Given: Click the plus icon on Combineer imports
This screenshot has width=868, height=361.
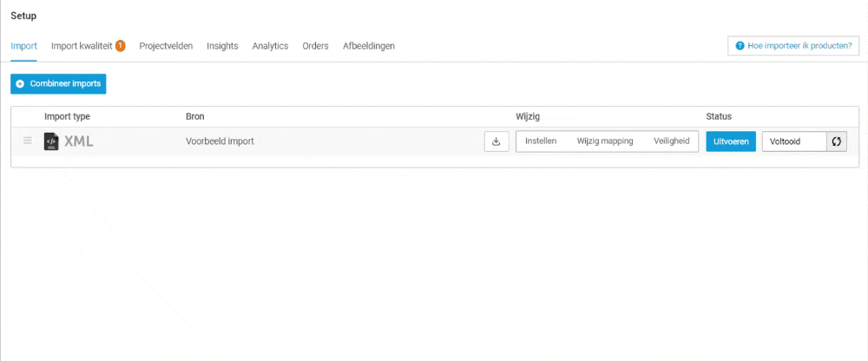Looking at the screenshot, I should click(x=21, y=84).
